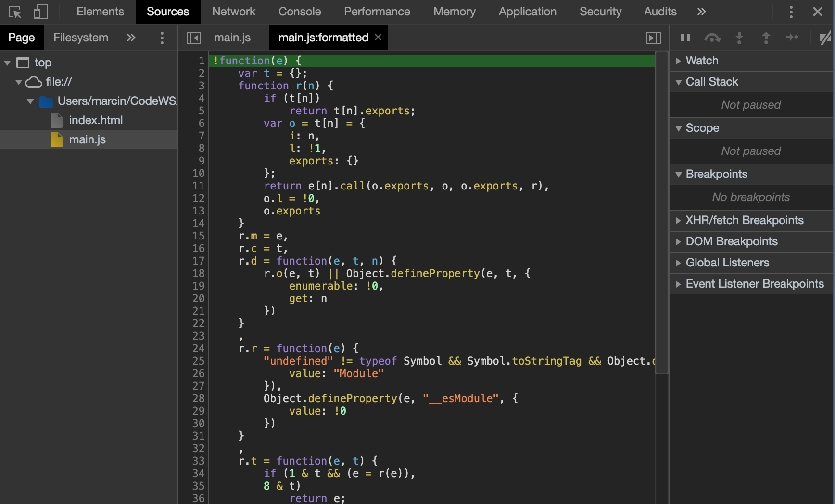Image resolution: width=835 pixels, height=504 pixels.
Task: Click the Step (arrow to dot) debugger icon
Action: [792, 38]
